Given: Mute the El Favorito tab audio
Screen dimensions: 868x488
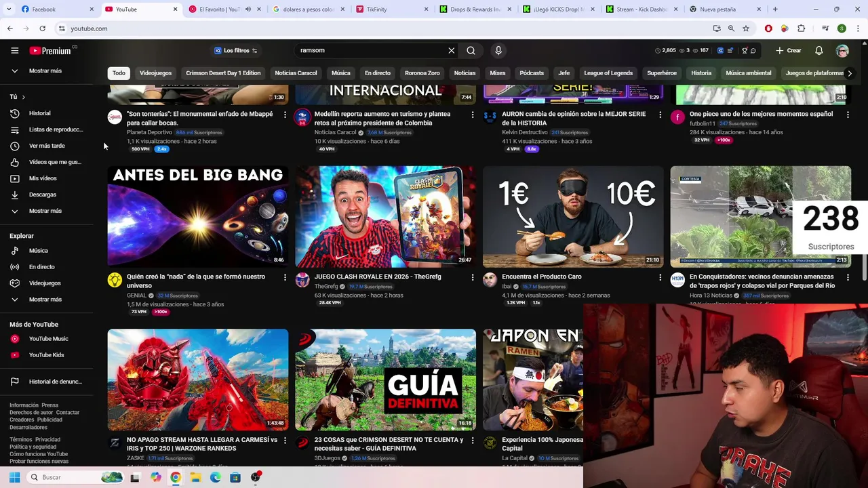Looking at the screenshot, I should [x=248, y=9].
